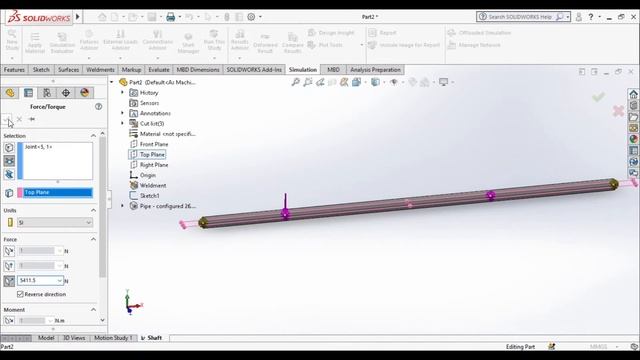Click the Zoom to Fit view icon
The image size is (640, 360).
pos(296,82)
